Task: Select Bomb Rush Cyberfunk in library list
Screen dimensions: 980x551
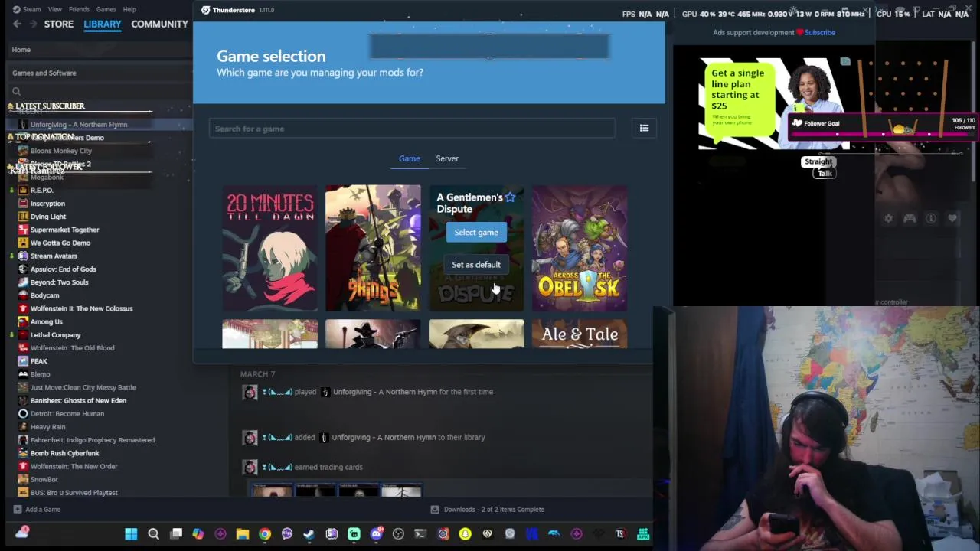Action: pos(65,453)
